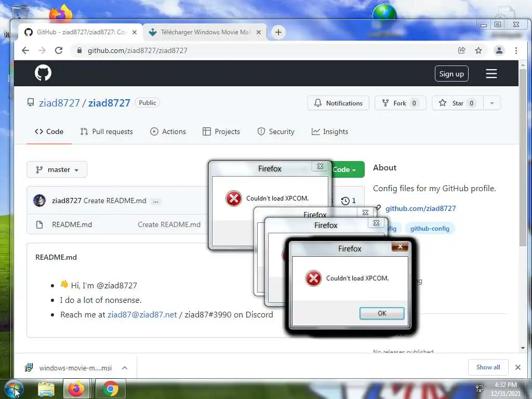The width and height of the screenshot is (532, 399).
Task: Star the ziad8727 repository
Action: (457, 103)
